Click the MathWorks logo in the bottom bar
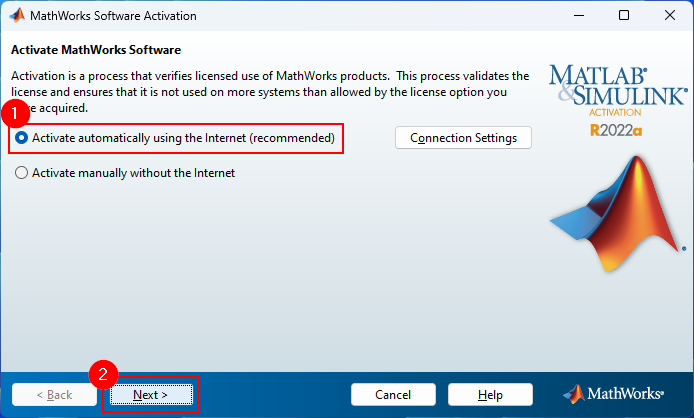This screenshot has height=418, width=694. coord(613,394)
